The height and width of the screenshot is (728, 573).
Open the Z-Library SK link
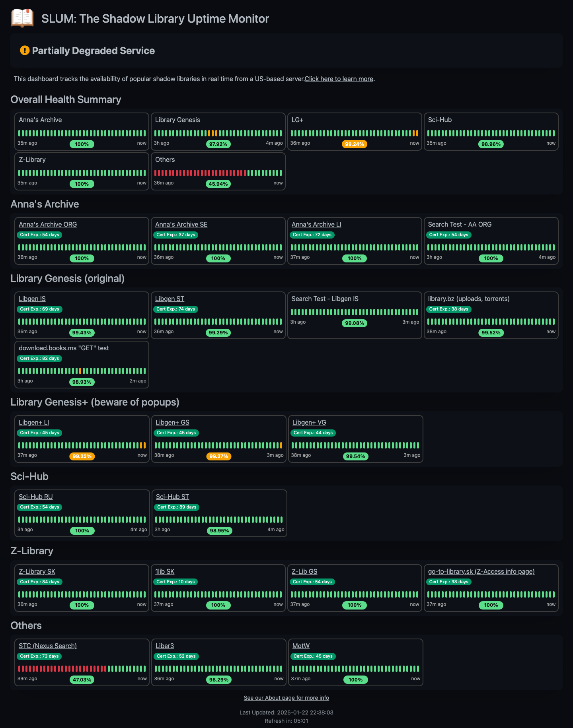click(x=37, y=571)
